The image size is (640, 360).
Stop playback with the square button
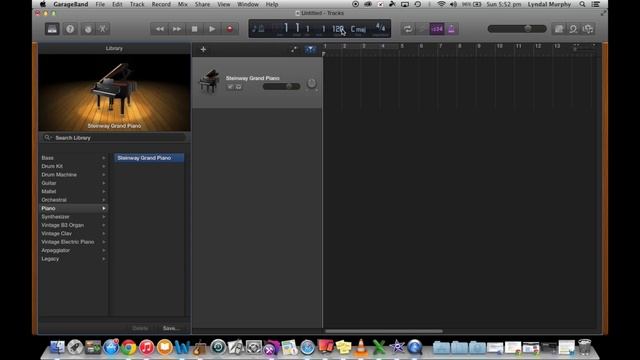pyautogui.click(x=195, y=29)
